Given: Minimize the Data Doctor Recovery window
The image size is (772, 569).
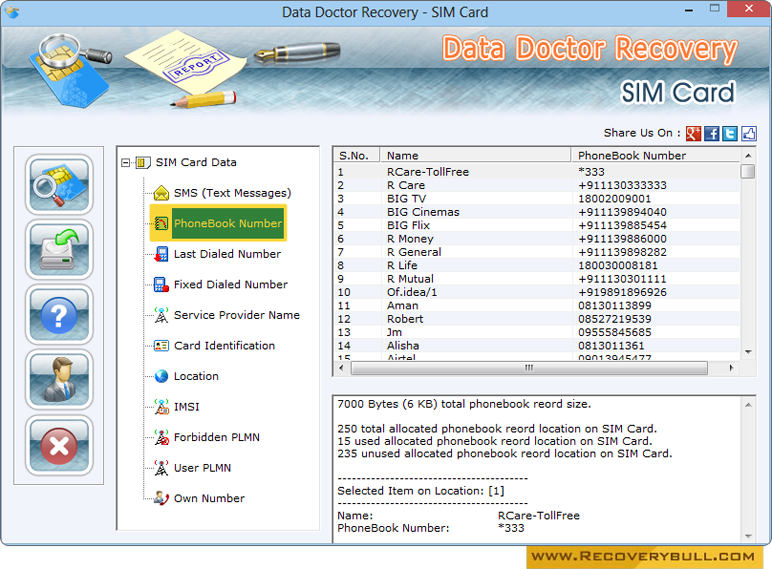Looking at the screenshot, I should click(x=689, y=10).
